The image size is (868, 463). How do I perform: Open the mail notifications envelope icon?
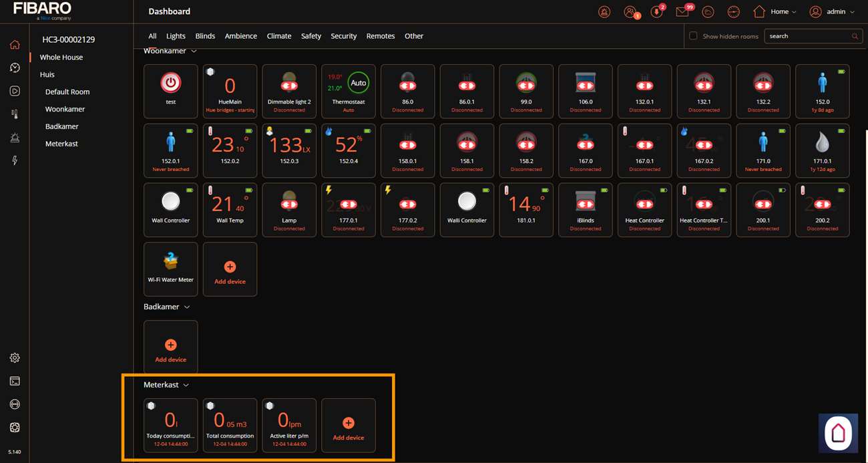point(682,12)
